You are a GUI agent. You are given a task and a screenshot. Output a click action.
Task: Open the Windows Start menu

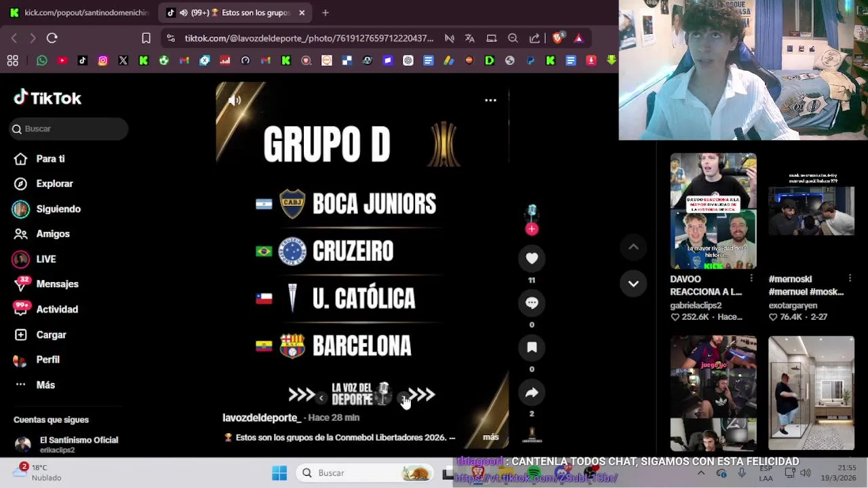[x=279, y=473]
